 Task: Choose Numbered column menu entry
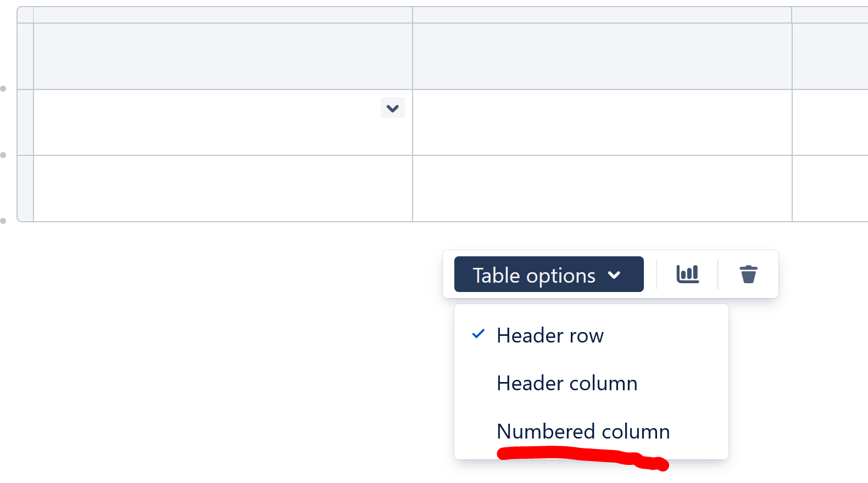click(x=583, y=432)
